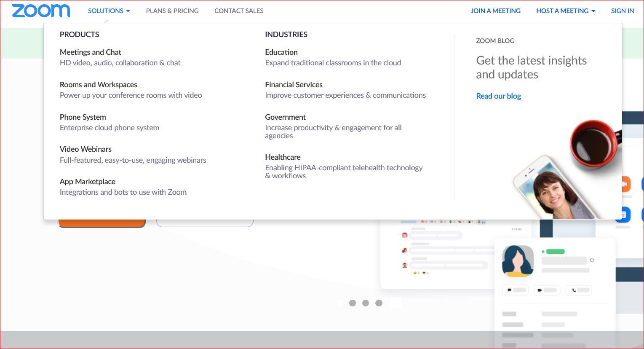Click the 'Get the latest insights and updates' text
The height and width of the screenshot is (349, 644).
click(532, 67)
